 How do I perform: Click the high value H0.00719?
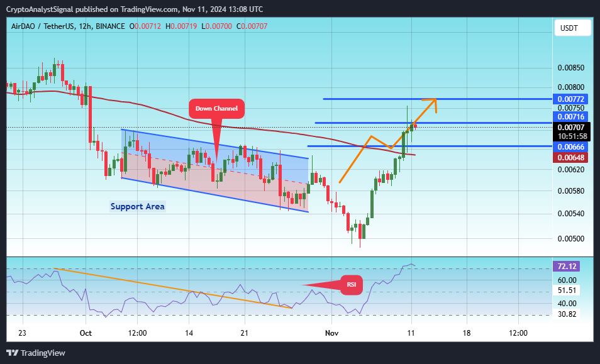[181, 26]
